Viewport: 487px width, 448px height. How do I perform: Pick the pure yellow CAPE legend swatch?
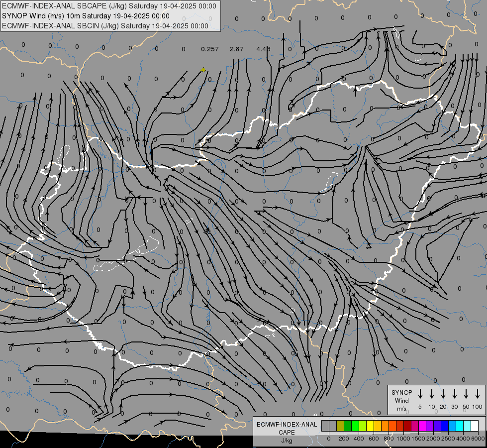370,426
